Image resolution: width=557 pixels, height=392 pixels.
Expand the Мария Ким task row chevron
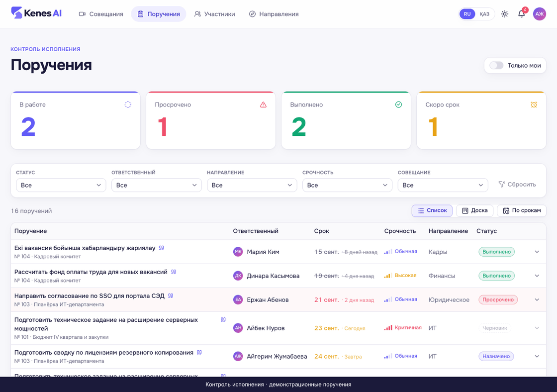click(x=537, y=252)
